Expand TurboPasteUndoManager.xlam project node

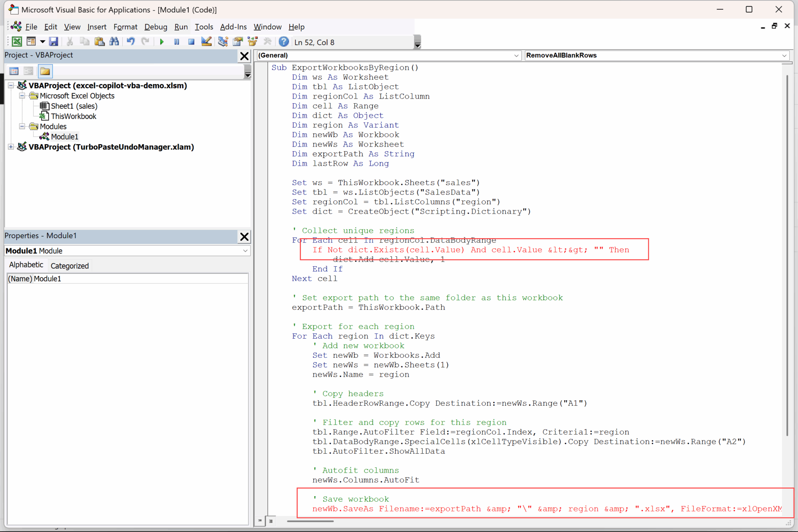coord(11,147)
